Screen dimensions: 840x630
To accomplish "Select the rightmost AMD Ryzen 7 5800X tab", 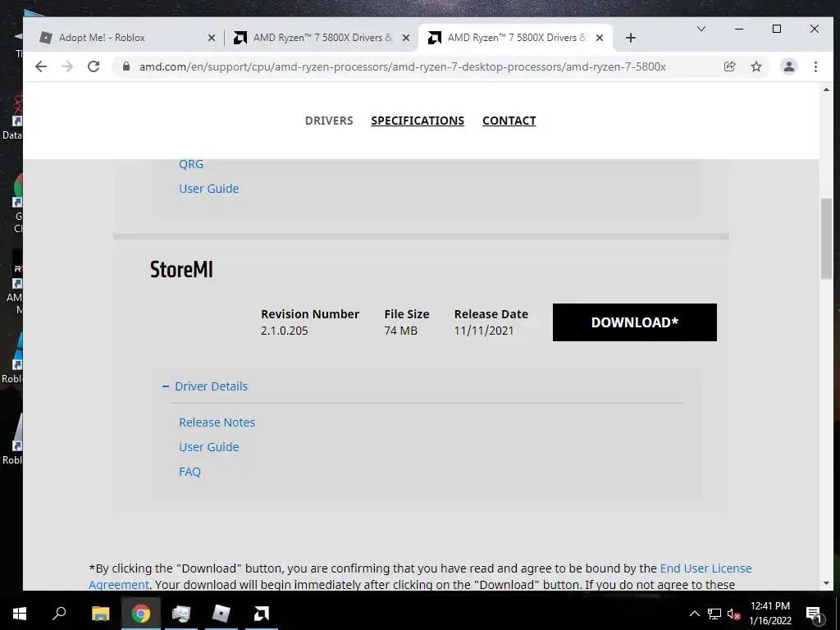I will coord(517,38).
